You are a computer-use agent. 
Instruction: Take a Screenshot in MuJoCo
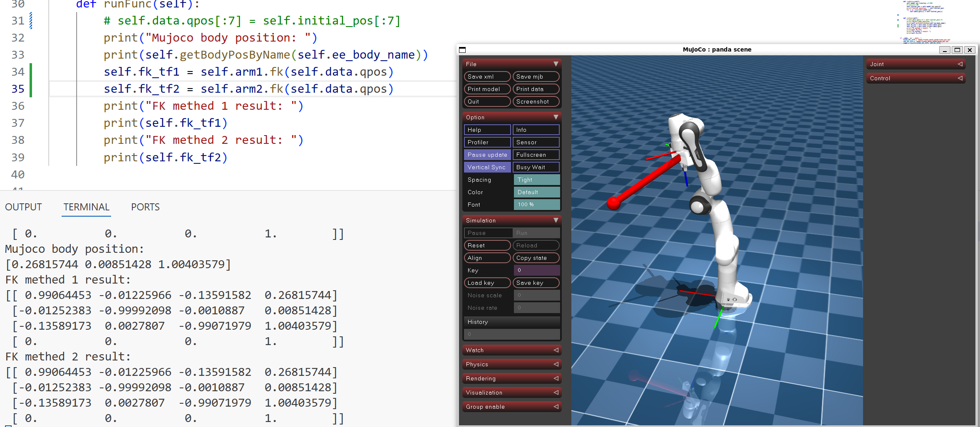[x=536, y=101]
